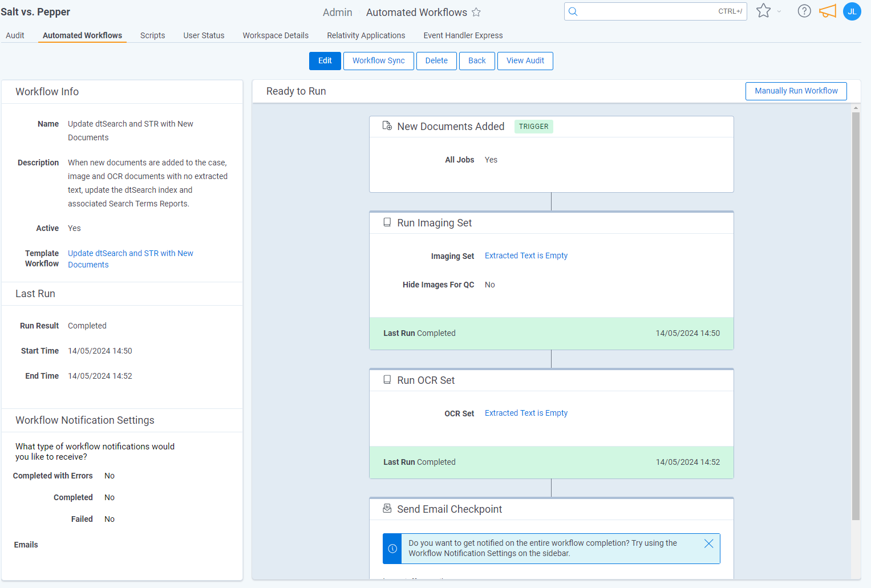Click the TRIGGER badge
871x588 pixels.
(534, 127)
